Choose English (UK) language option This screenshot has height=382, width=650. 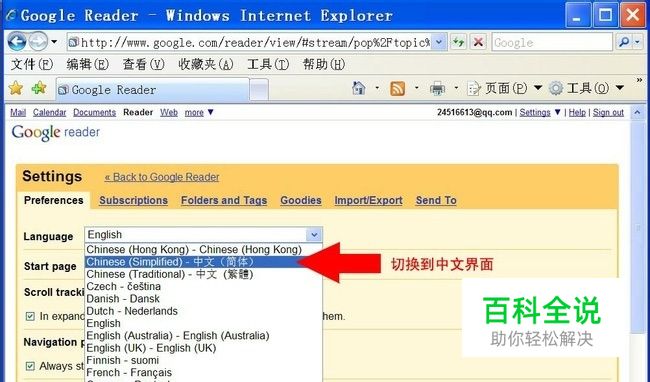(x=204, y=348)
